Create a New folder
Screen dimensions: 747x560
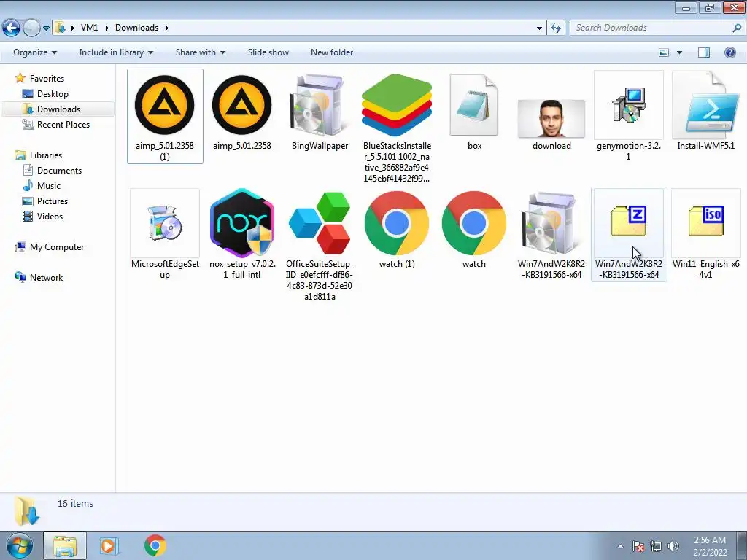click(x=332, y=52)
